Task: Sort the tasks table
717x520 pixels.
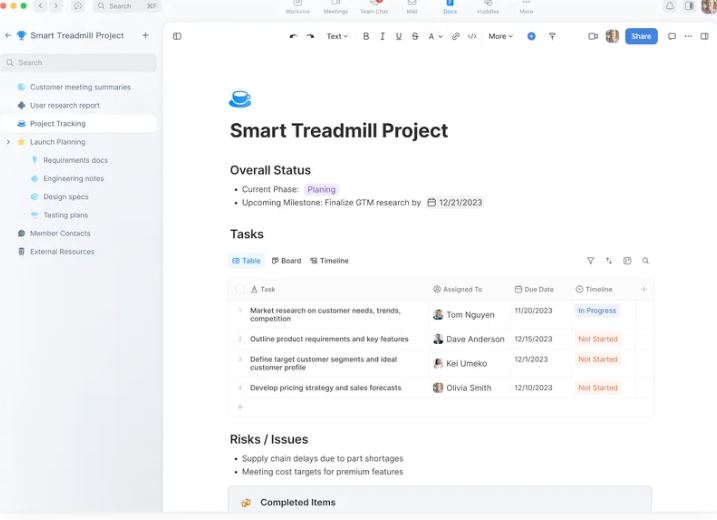Action: (x=609, y=261)
